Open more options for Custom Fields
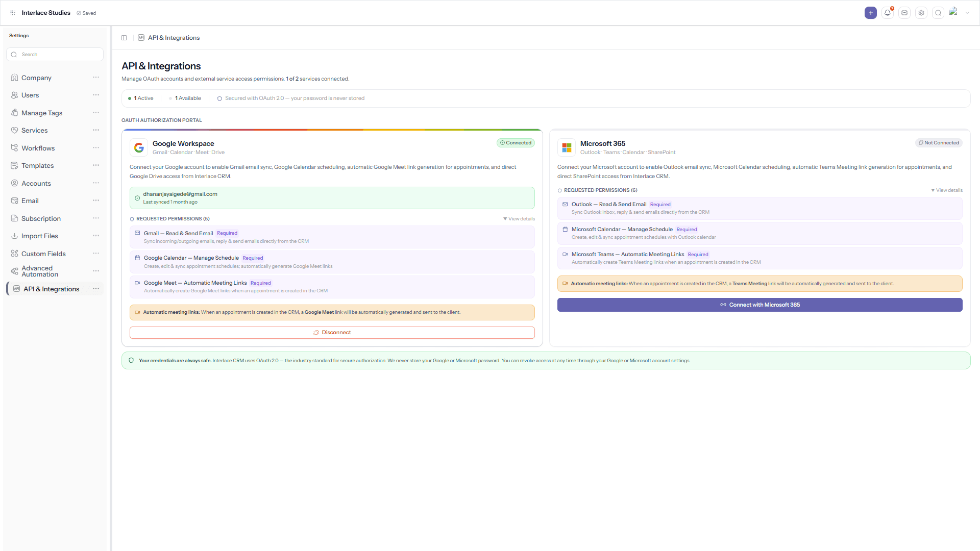Image resolution: width=980 pixels, height=551 pixels. click(x=96, y=254)
